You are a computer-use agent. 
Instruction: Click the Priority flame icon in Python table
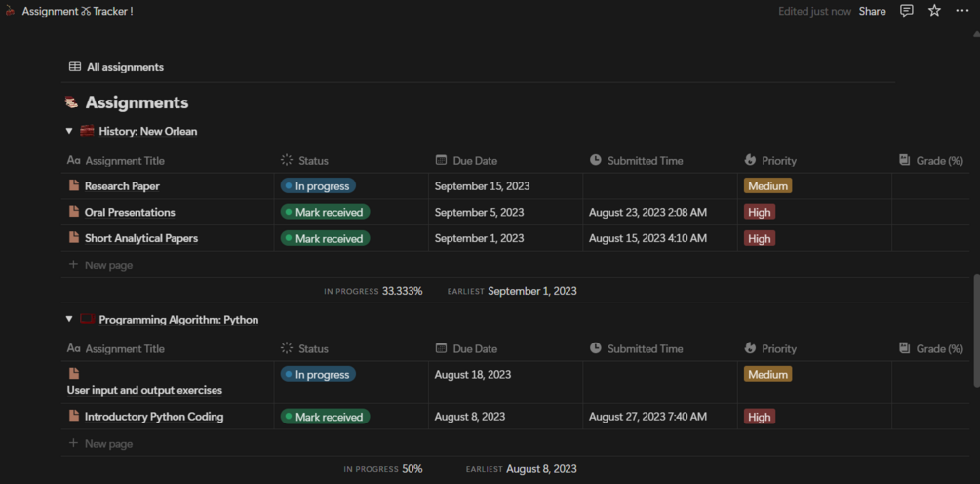pos(750,348)
